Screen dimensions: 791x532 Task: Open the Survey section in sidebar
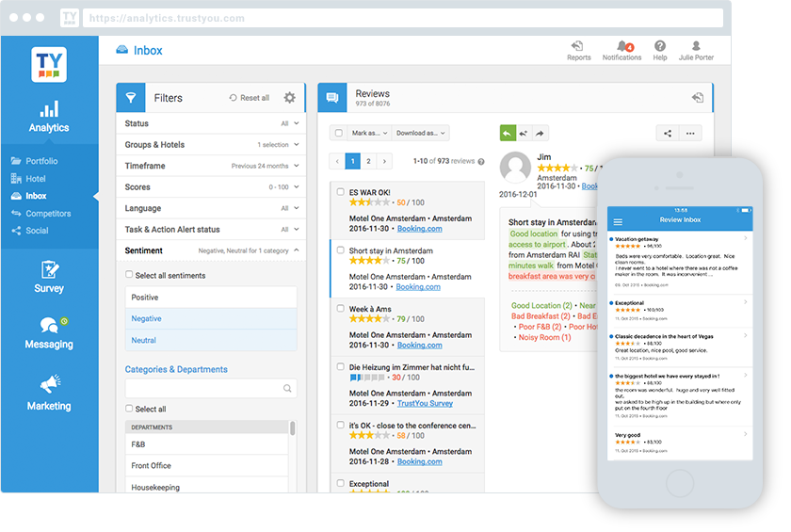(49, 277)
